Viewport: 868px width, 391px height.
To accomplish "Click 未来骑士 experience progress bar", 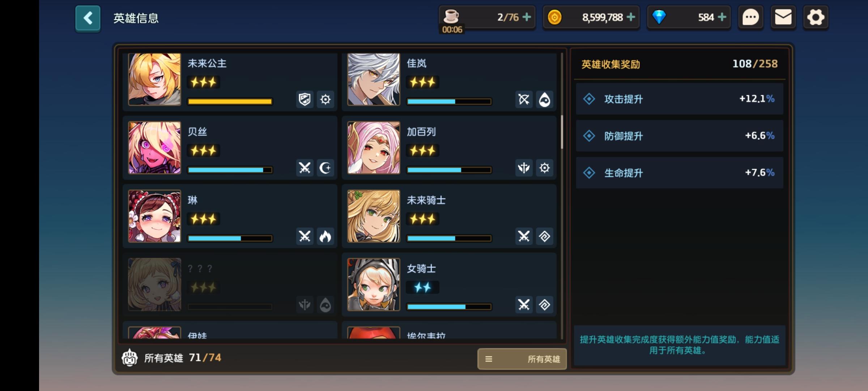I will tap(449, 238).
